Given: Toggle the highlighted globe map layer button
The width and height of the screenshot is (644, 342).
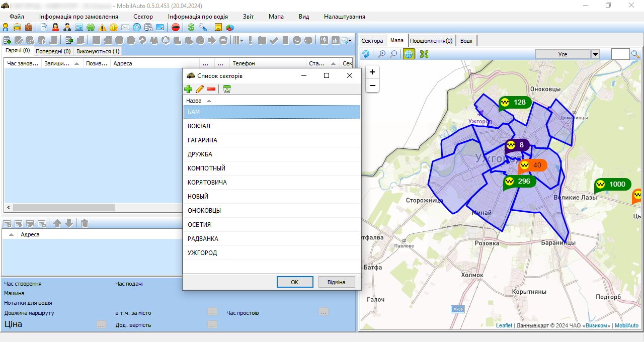Looking at the screenshot, I should tap(409, 54).
